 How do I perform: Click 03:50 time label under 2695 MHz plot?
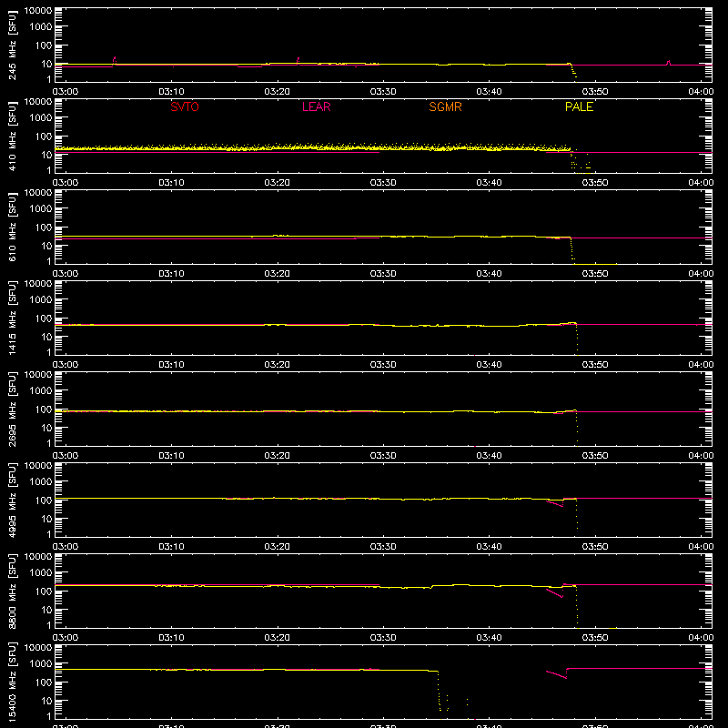click(595, 456)
